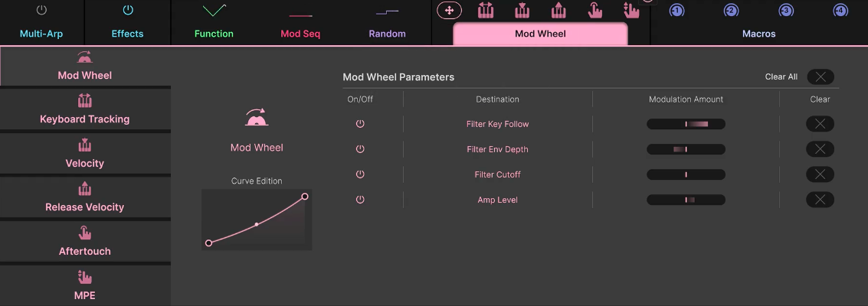Select the MPE icon in top toolbar
This screenshot has width=868, height=306.
pyautogui.click(x=631, y=10)
